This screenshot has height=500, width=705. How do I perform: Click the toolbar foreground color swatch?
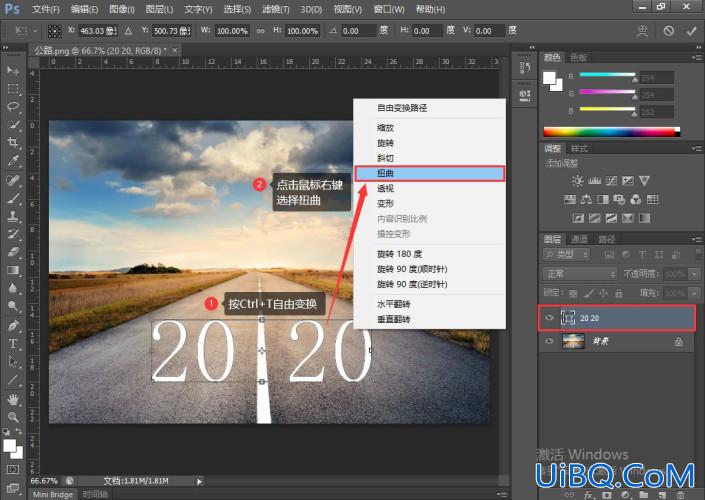9,446
